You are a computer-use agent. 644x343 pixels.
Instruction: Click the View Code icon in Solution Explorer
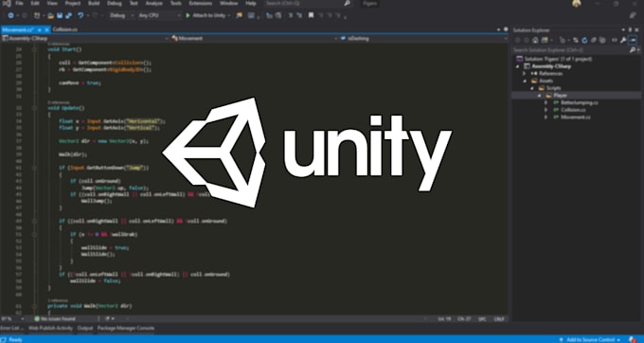click(x=615, y=40)
